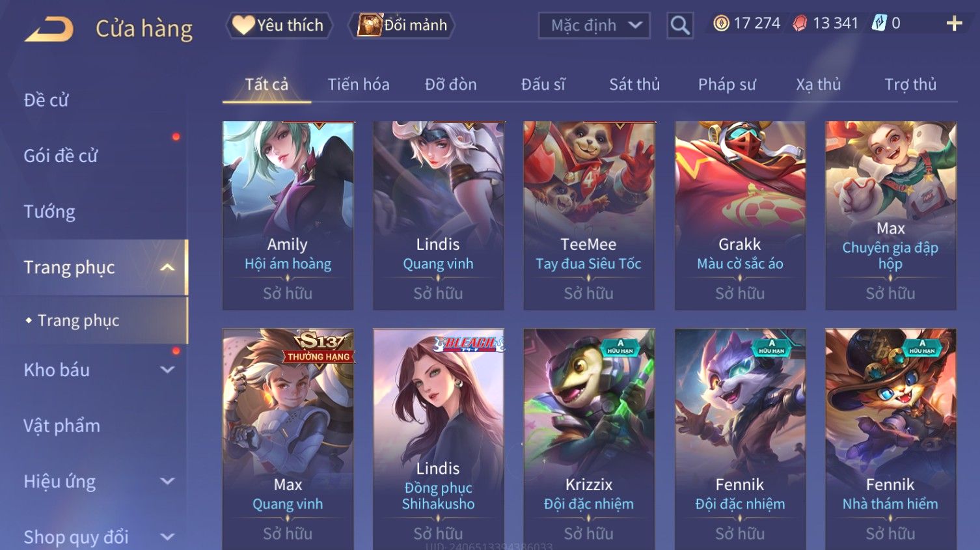980x550 pixels.
Task: Click the blue voucher currency icon
Action: pyautogui.click(x=879, y=23)
